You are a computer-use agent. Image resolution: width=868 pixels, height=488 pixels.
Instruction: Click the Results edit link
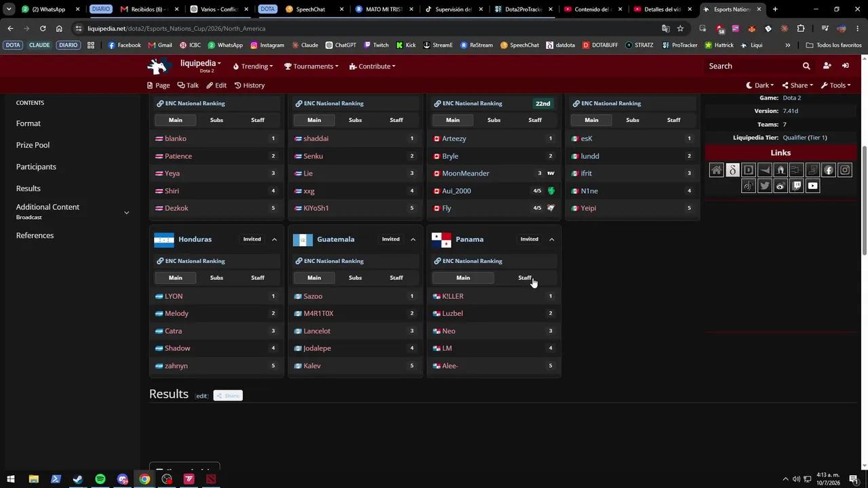201,396
